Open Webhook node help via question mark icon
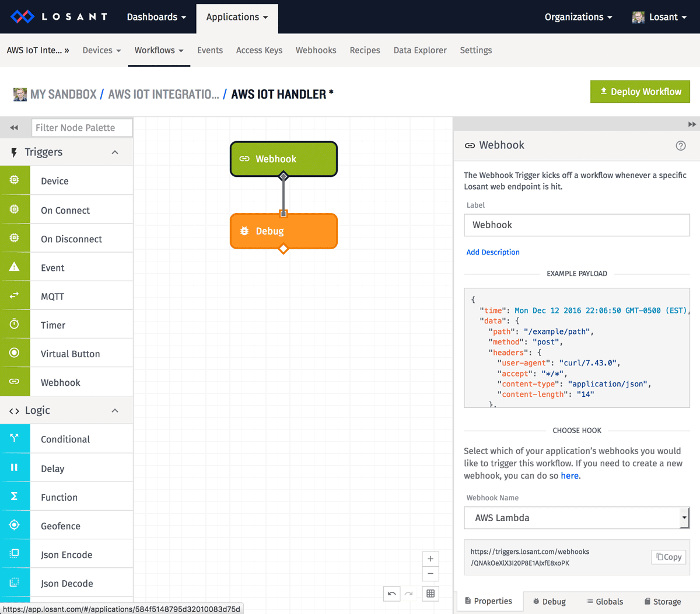This screenshot has width=700, height=614. point(680,146)
